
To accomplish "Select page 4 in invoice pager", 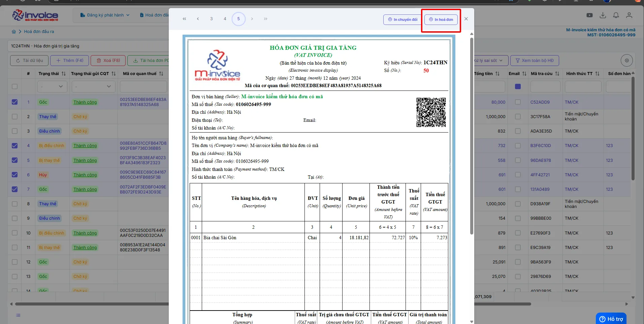I will (225, 19).
